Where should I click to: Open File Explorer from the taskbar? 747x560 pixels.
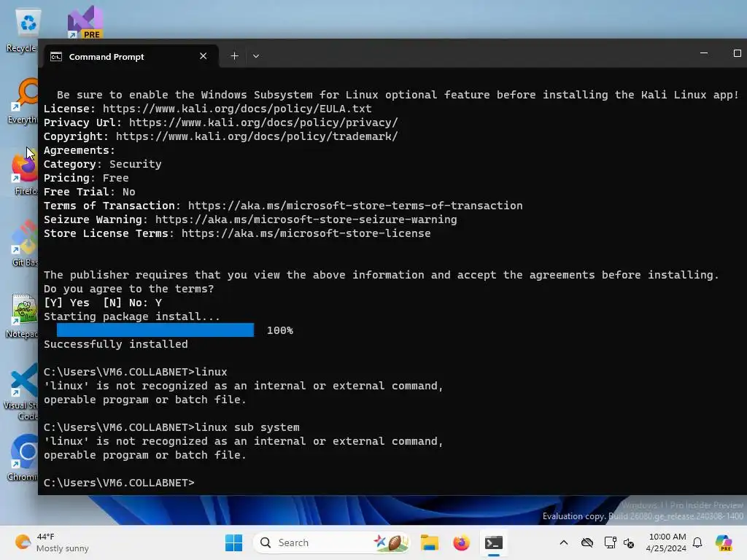pyautogui.click(x=429, y=542)
